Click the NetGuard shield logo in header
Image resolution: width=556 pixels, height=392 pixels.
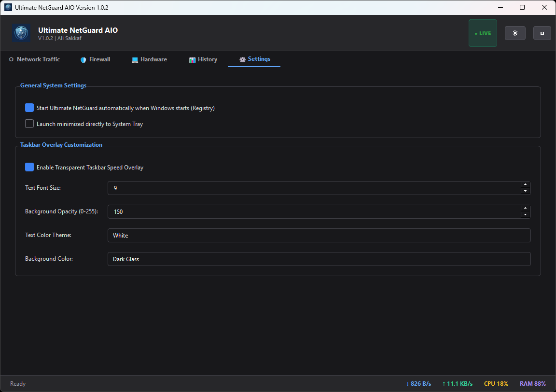pos(21,33)
